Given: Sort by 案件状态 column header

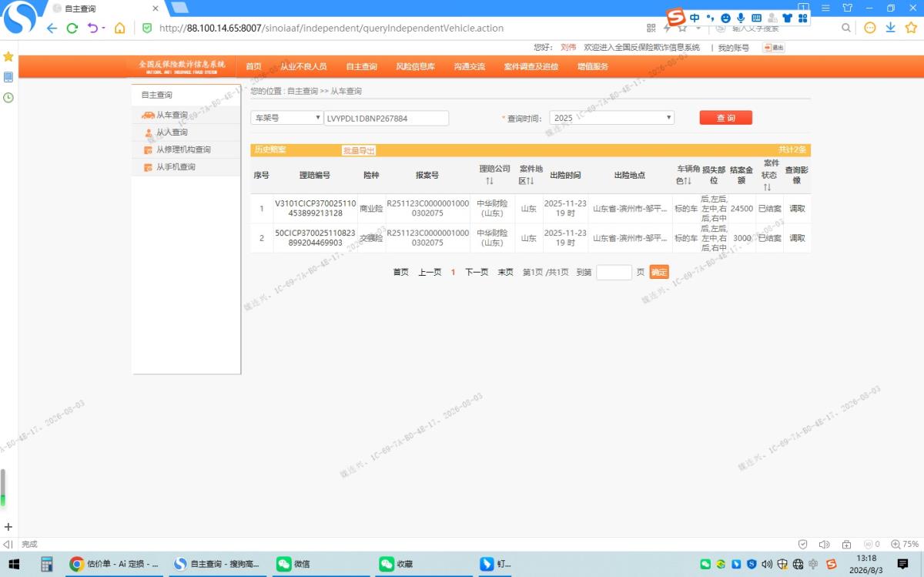Looking at the screenshot, I should [771, 175].
